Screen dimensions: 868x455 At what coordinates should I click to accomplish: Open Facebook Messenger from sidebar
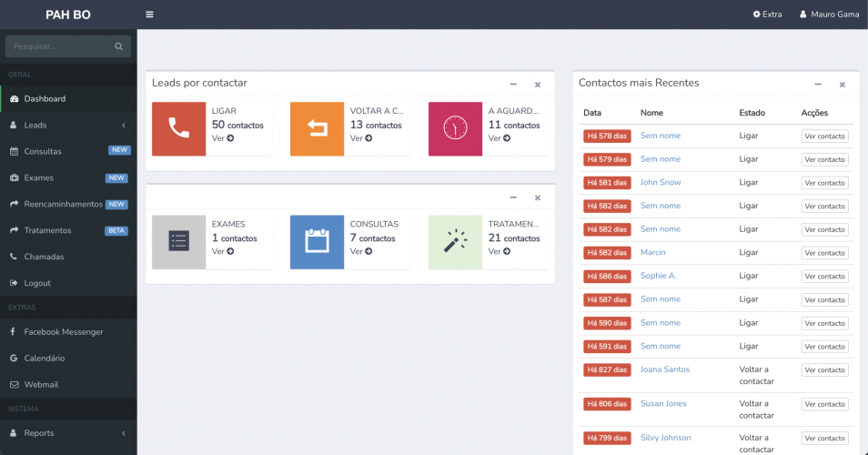(x=63, y=332)
